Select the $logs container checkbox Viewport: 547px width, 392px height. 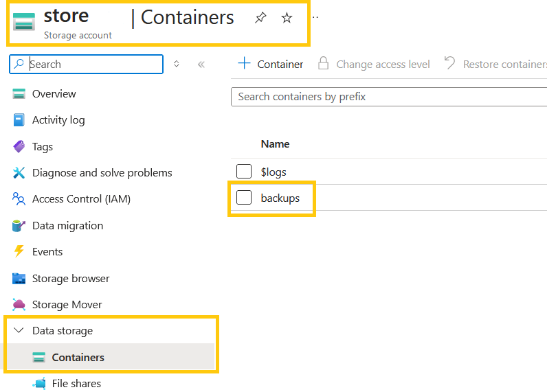coord(244,172)
